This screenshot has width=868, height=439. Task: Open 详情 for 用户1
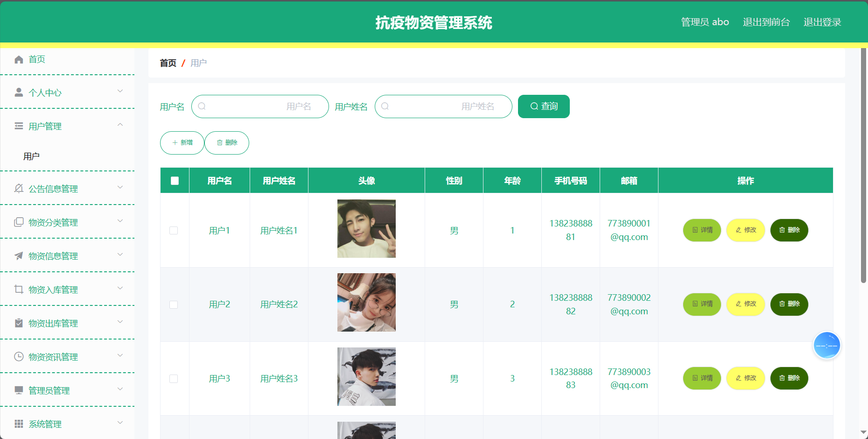[702, 230]
